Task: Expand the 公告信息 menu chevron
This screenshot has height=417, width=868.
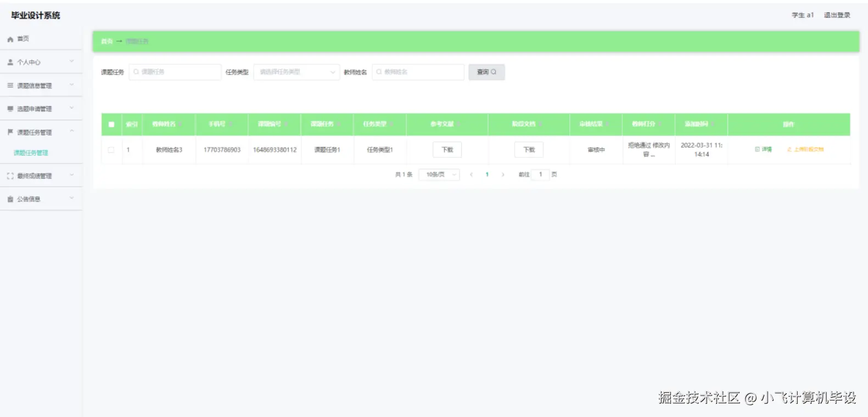Action: coord(71,198)
